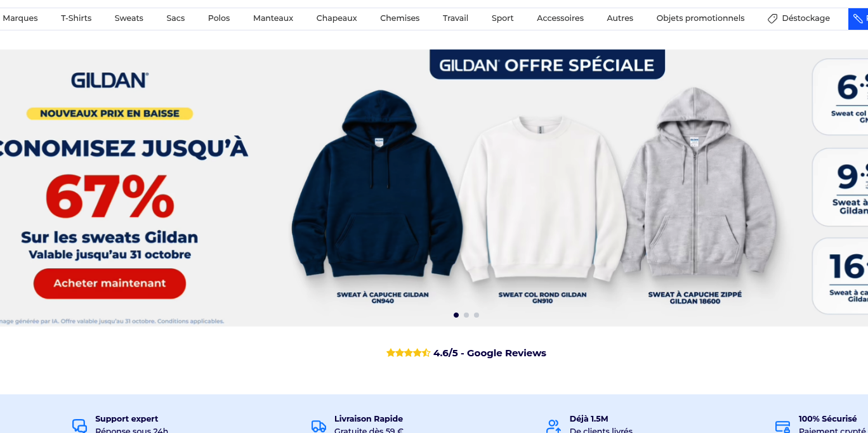Click the navy Gildan GN940 hoodie image
The height and width of the screenshot is (433, 868).
click(379, 184)
